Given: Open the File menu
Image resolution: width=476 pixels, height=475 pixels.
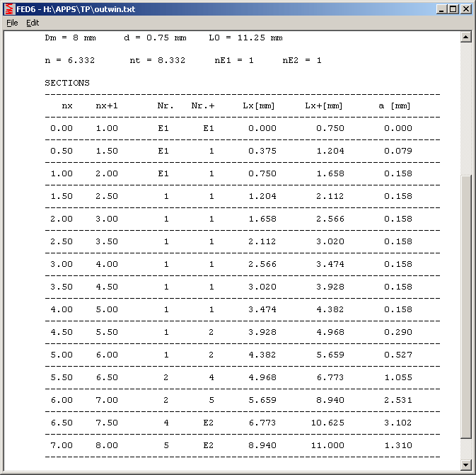Looking at the screenshot, I should (x=12, y=23).
